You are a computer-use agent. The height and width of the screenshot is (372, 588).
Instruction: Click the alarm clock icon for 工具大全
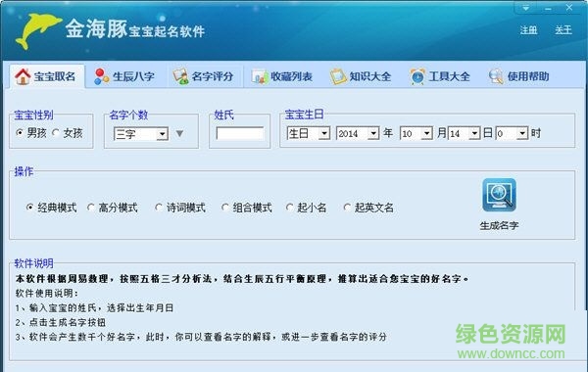(417, 76)
